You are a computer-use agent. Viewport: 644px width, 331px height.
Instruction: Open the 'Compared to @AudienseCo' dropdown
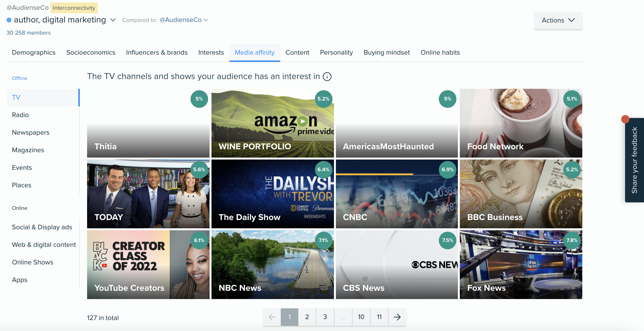(x=183, y=20)
